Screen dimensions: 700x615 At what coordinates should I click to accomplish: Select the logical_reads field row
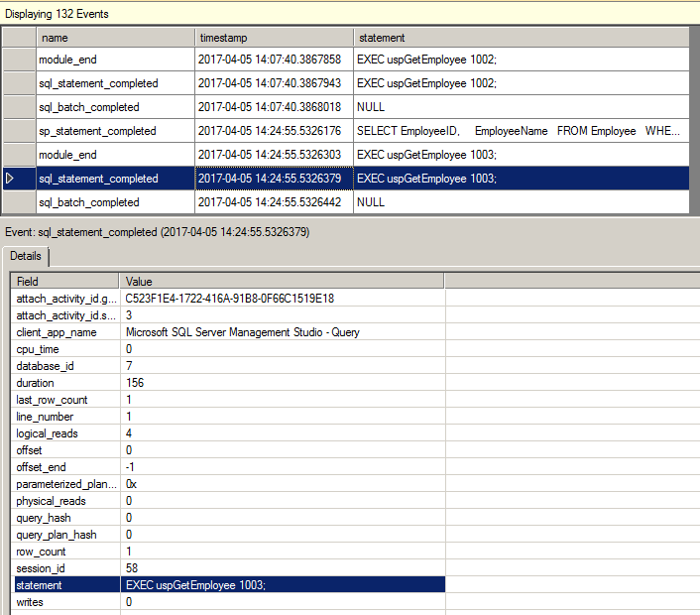[47, 433]
